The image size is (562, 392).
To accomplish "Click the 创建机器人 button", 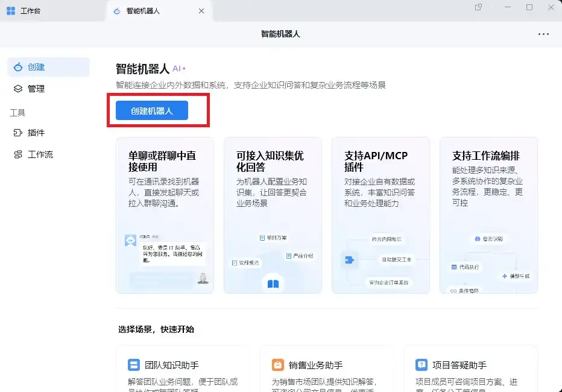I will tap(152, 110).
